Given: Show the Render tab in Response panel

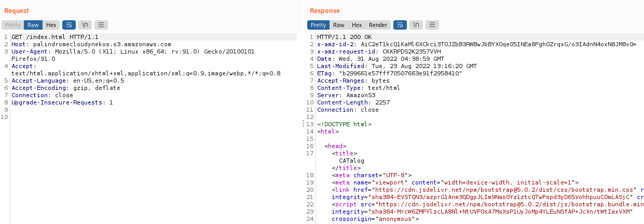Looking at the screenshot, I should 378,25.
